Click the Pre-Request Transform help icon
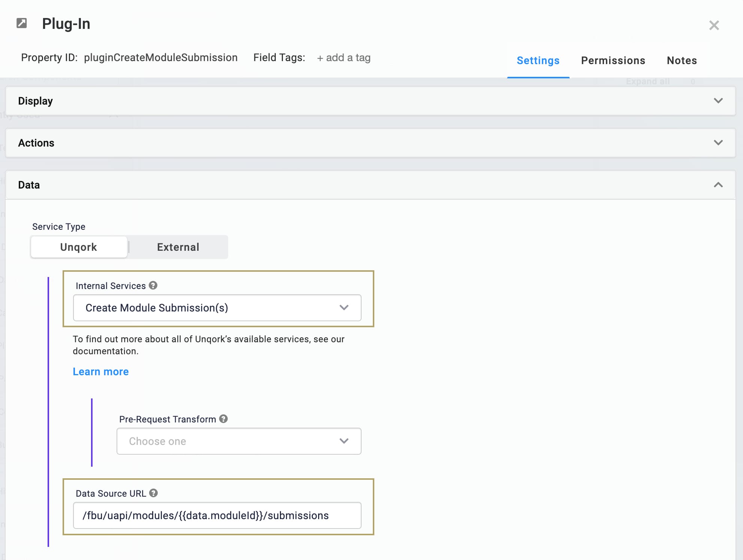The height and width of the screenshot is (560, 743). point(223,419)
